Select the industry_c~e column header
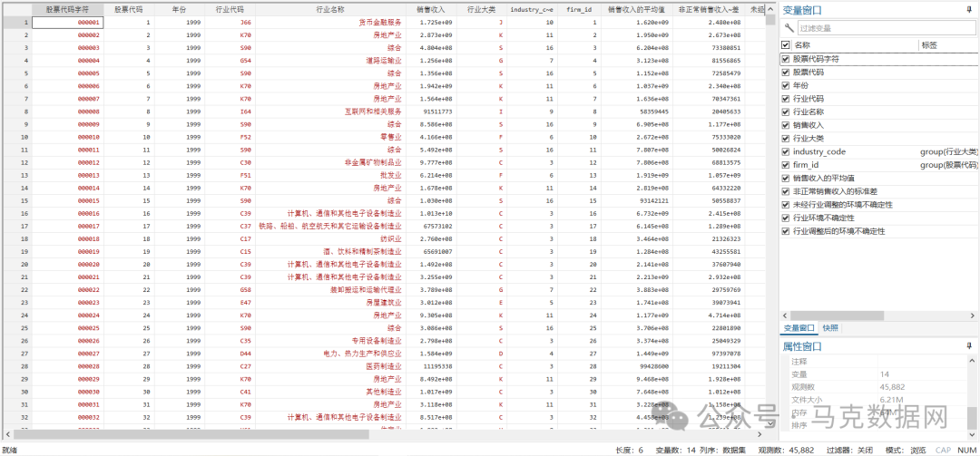The height and width of the screenshot is (456, 980). click(532, 10)
